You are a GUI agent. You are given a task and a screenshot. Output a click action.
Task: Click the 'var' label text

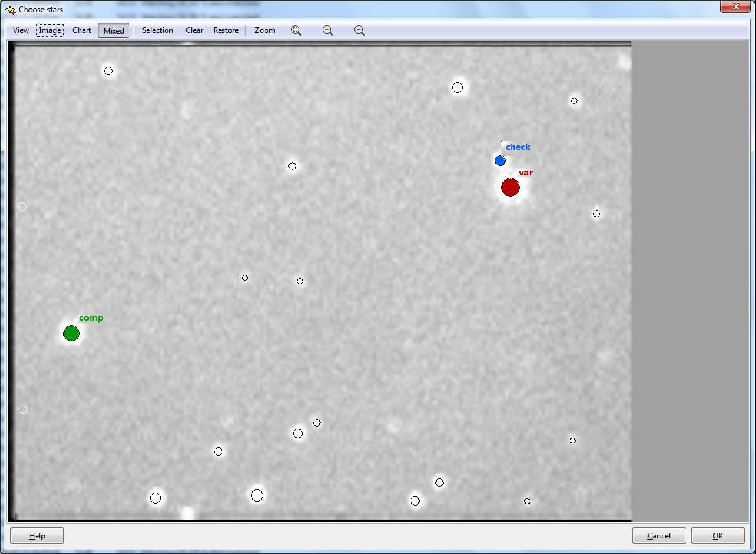[x=526, y=173]
